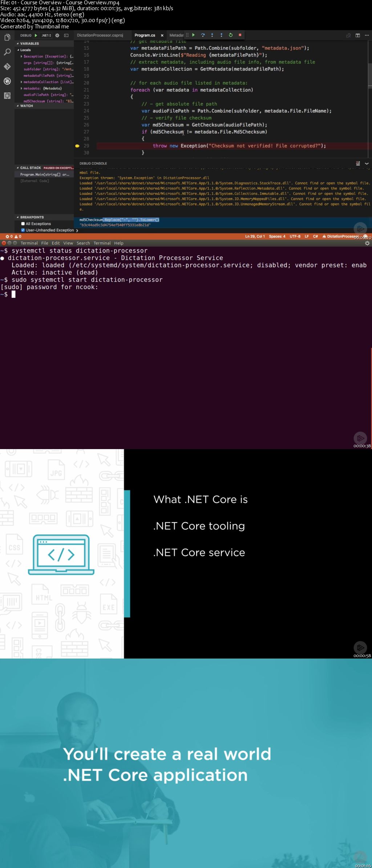372x868 pixels.
Task: Step Over in the debug toolbar
Action: [x=203, y=35]
